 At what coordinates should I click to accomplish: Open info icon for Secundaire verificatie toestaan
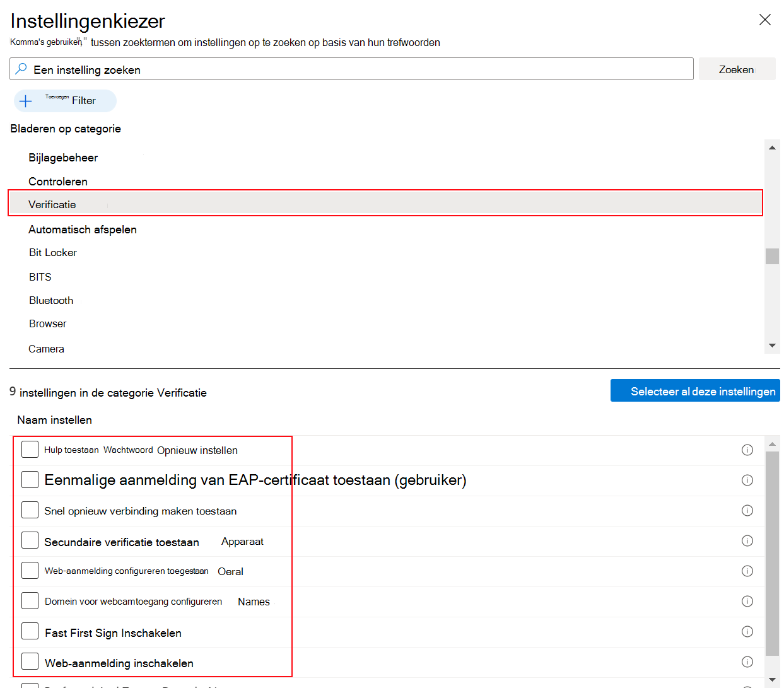pyautogui.click(x=747, y=540)
